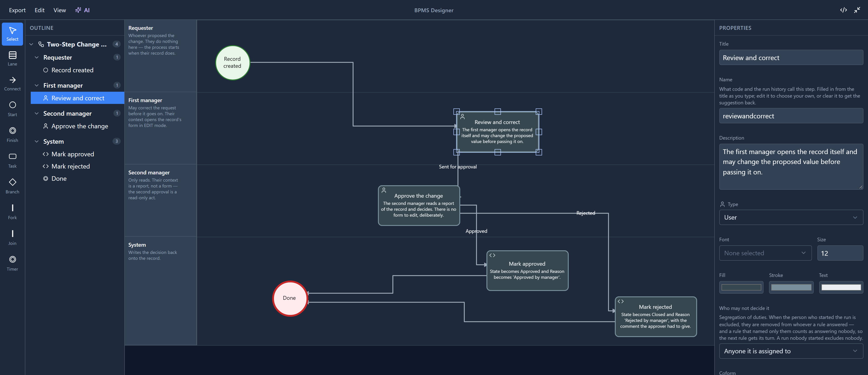Choose the Connect arrow tool
This screenshot has height=375, width=868.
click(12, 84)
